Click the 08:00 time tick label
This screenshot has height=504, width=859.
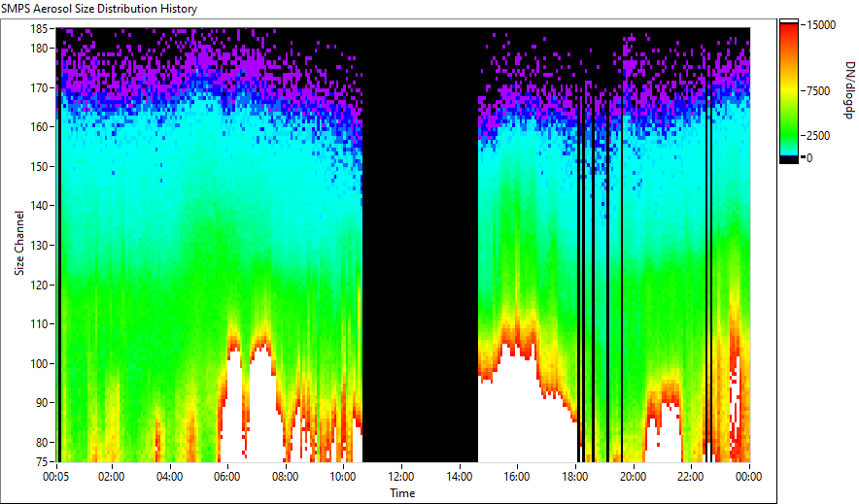click(x=285, y=477)
